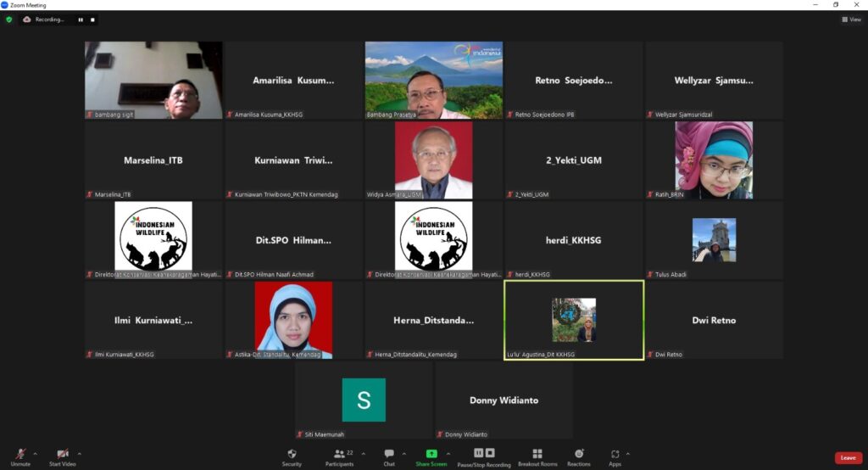Stop the recording in the top bar
The width and height of the screenshot is (868, 470).
pos(92,20)
